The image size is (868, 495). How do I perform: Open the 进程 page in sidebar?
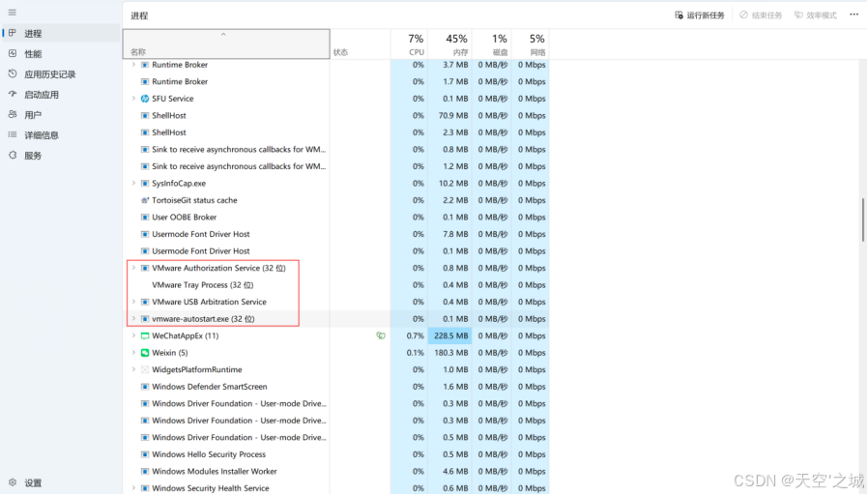click(60, 33)
